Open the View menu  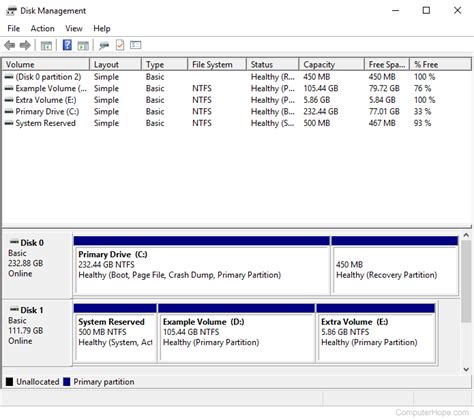74,29
